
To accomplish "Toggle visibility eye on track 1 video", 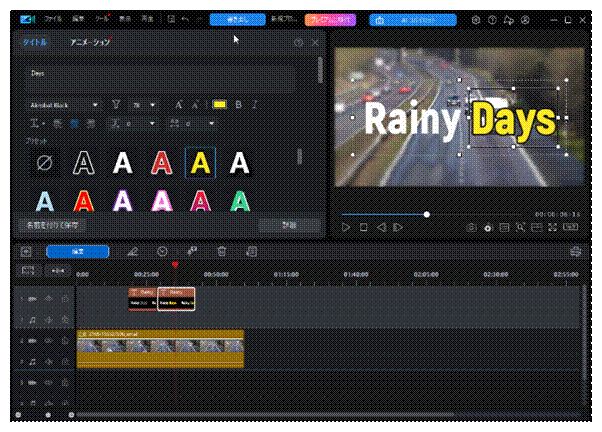I will coord(48,298).
